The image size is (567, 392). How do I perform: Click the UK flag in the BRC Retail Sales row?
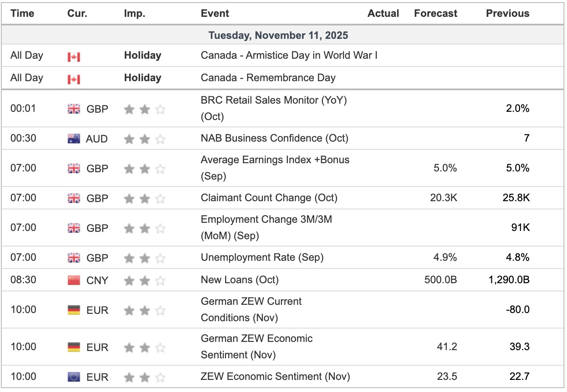[74, 109]
